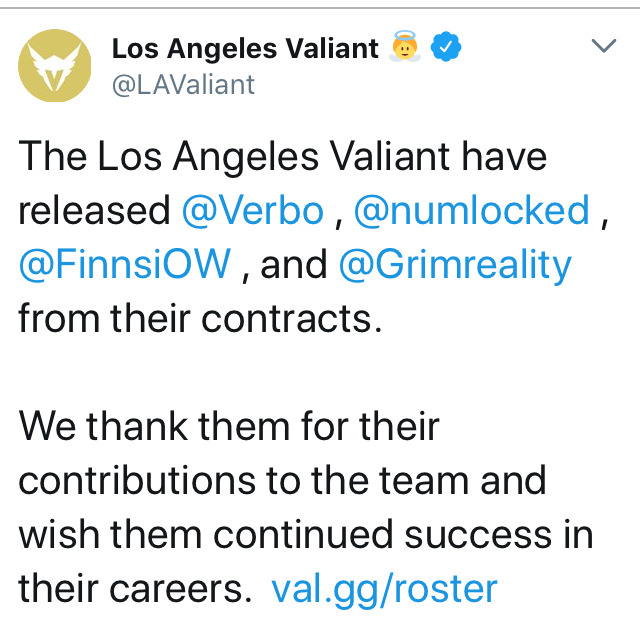
Task: Tap the @FinnsiOW mention
Action: tap(126, 265)
